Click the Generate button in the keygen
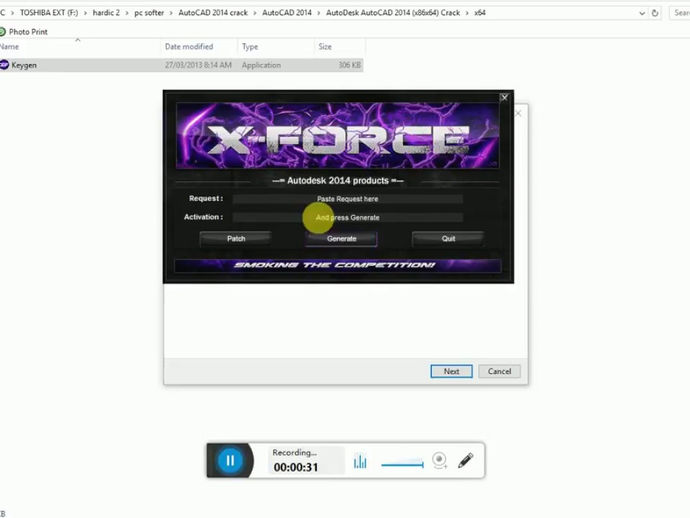This screenshot has height=518, width=690. coord(341,239)
